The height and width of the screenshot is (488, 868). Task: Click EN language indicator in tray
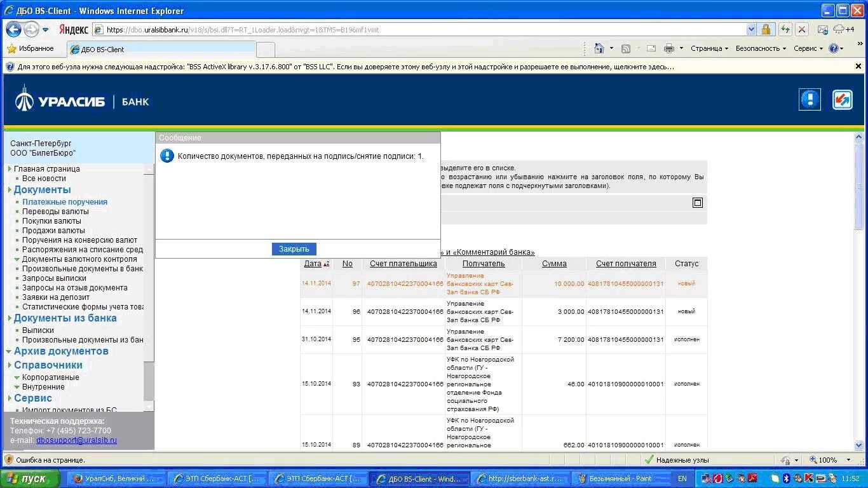pyautogui.click(x=682, y=478)
